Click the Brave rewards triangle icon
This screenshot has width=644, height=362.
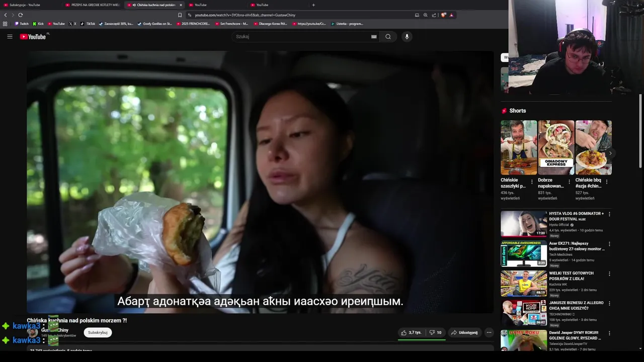[451, 15]
